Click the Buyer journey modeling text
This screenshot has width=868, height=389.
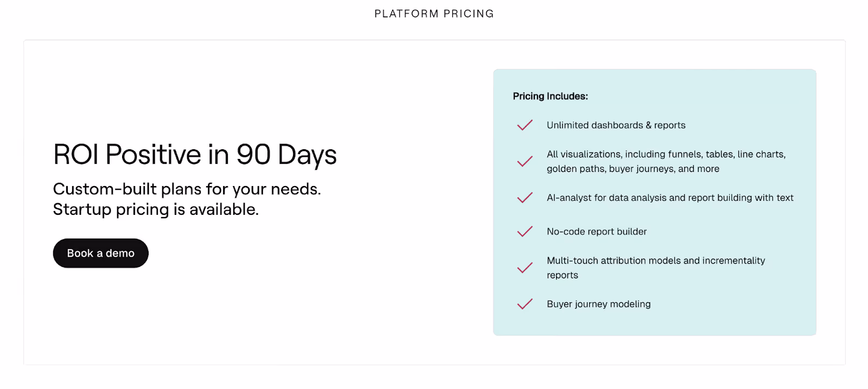(598, 304)
